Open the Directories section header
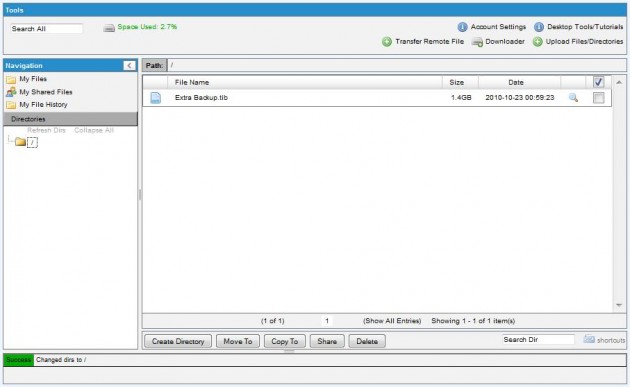This screenshot has height=387, width=630. (x=70, y=119)
